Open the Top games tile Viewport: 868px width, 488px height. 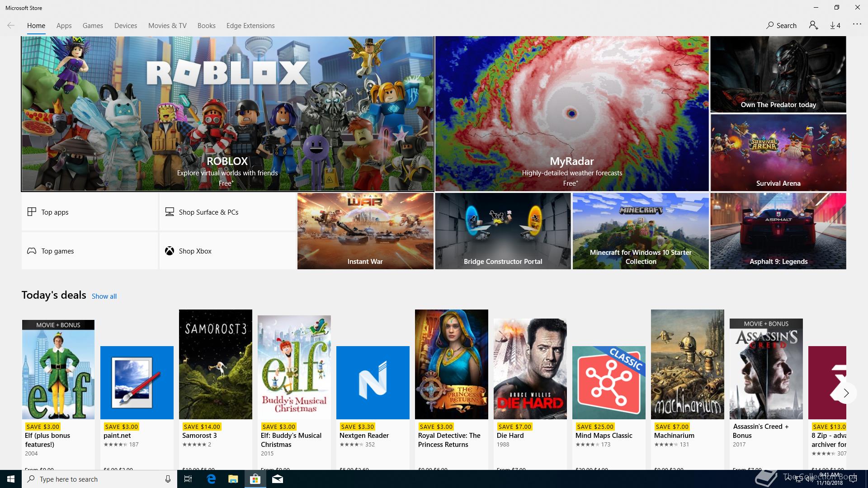pos(90,251)
